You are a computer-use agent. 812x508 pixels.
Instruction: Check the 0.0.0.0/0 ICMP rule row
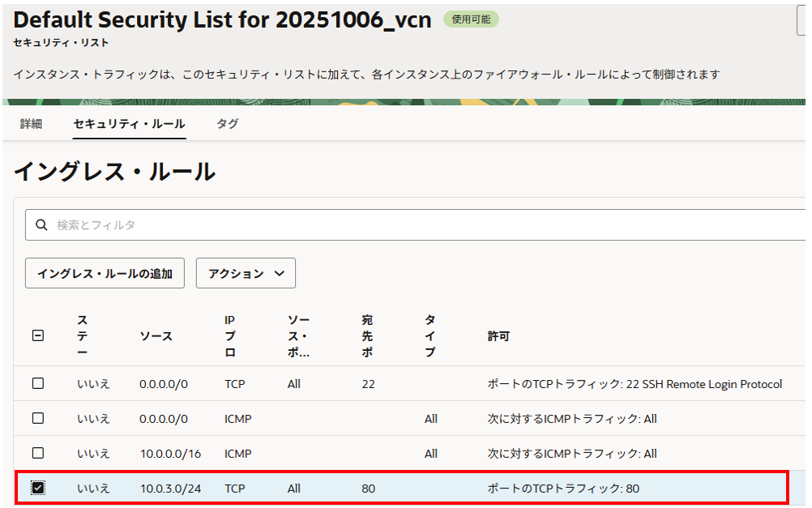coord(38,419)
